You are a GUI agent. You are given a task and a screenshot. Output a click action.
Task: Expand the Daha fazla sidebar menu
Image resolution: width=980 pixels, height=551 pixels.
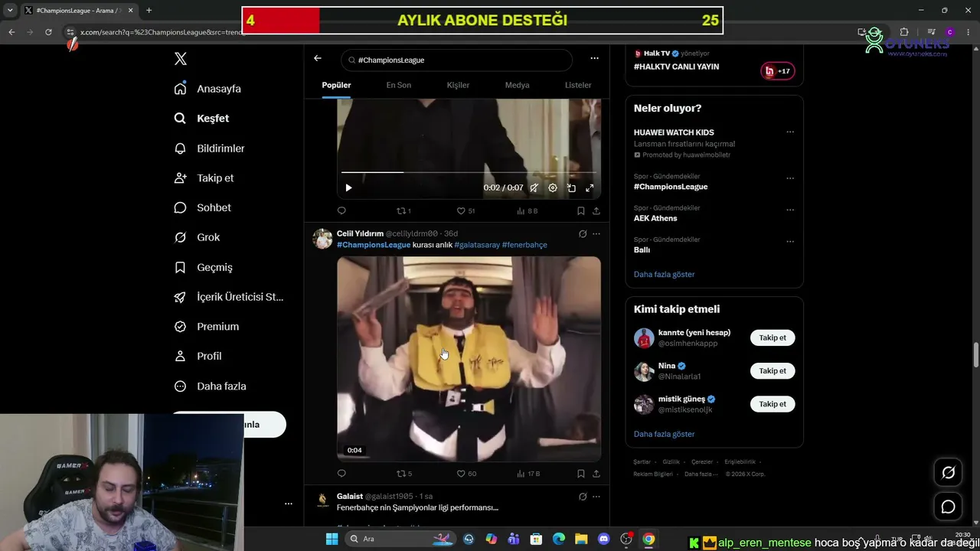(210, 386)
